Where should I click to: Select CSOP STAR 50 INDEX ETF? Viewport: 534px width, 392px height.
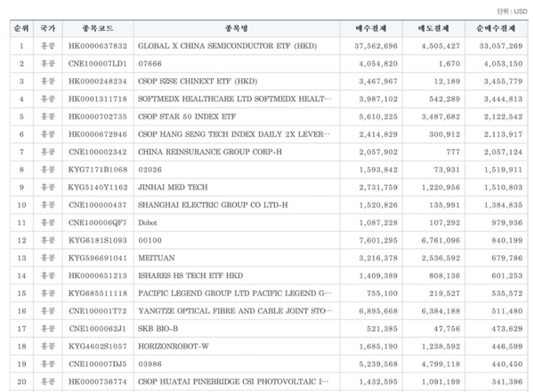(x=187, y=116)
